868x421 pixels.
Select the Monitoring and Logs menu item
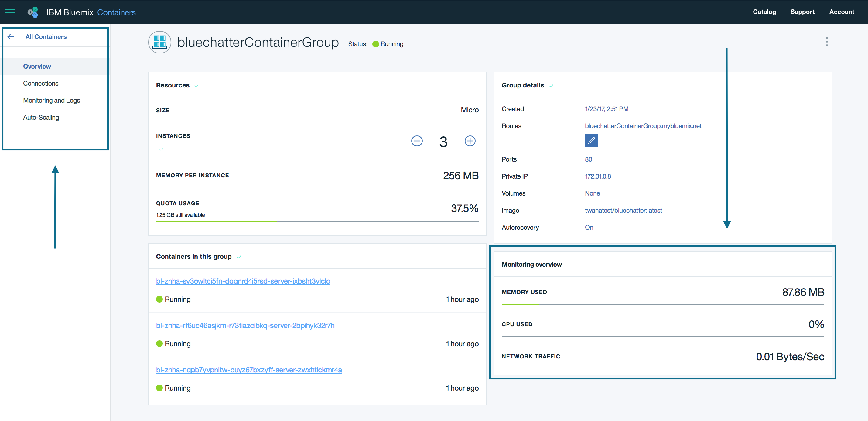(52, 100)
